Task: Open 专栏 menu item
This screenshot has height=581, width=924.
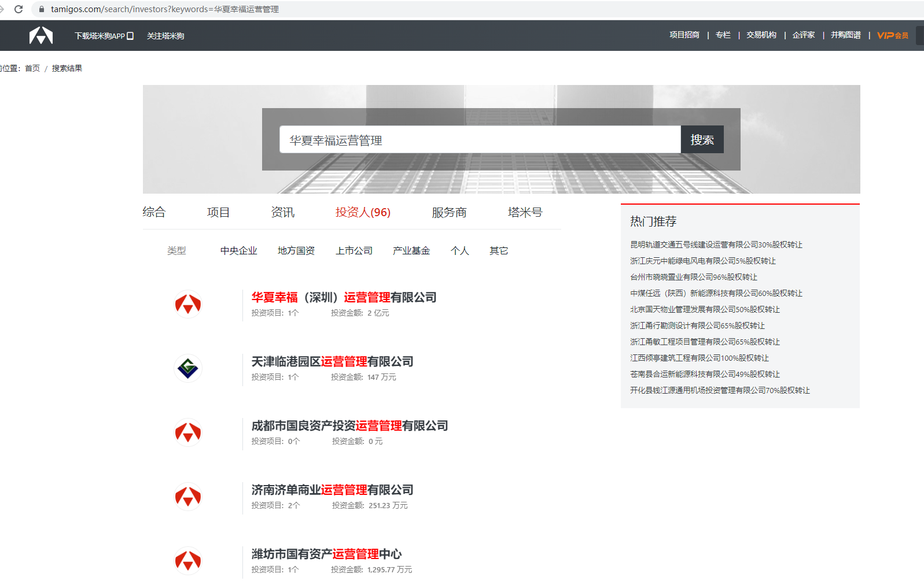Action: click(723, 35)
